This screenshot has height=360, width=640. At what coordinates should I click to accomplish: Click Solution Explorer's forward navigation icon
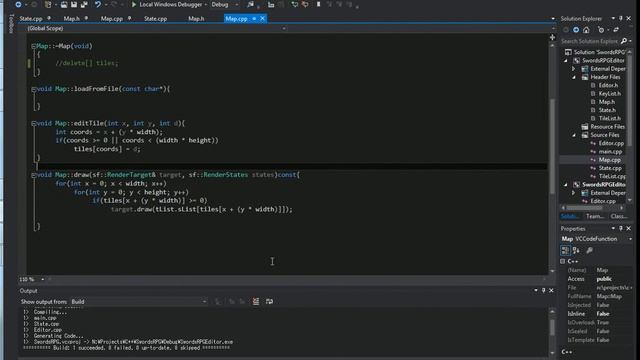[576, 30]
